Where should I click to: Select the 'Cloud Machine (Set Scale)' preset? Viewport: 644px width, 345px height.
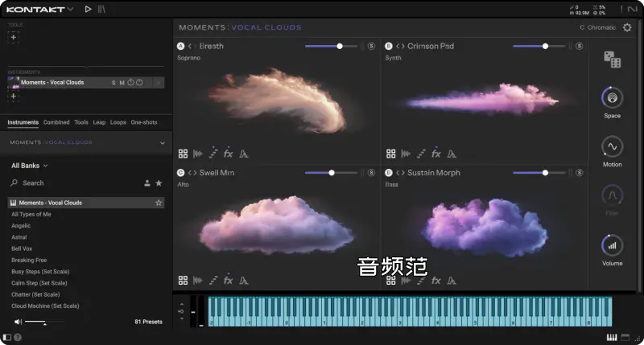45,306
